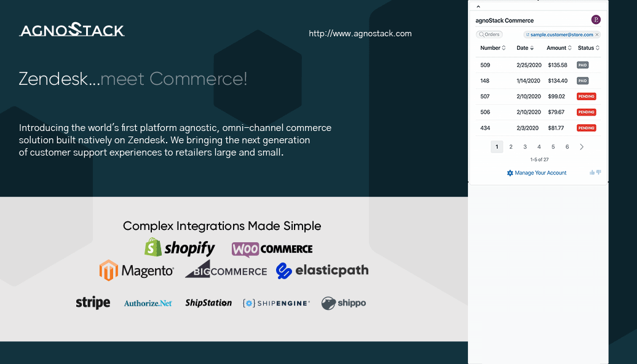Select the 2/25/2020 date cell
Screen dimensions: 637x364
[x=529, y=65]
